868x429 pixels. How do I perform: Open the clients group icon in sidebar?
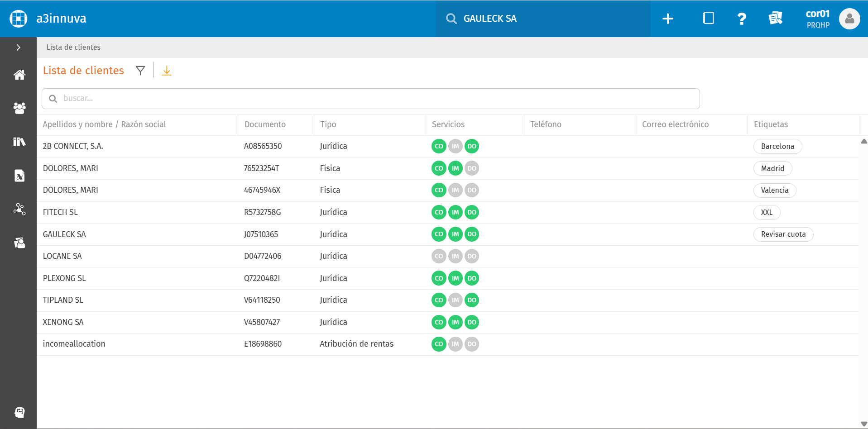point(19,108)
